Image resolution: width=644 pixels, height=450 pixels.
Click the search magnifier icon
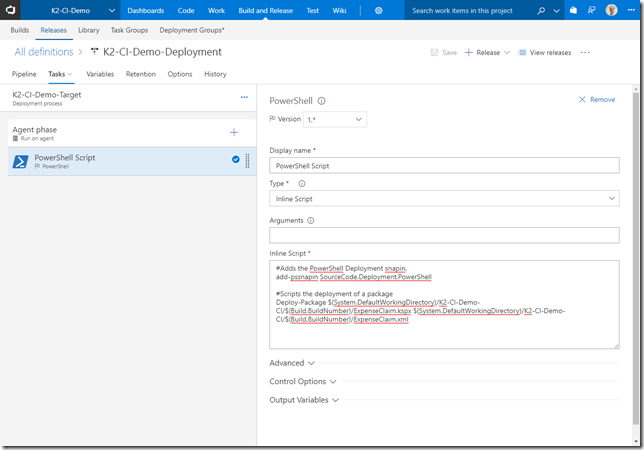pos(541,10)
